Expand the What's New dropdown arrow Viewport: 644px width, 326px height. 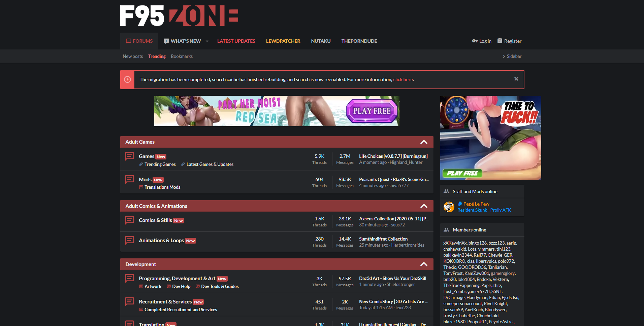(207, 41)
